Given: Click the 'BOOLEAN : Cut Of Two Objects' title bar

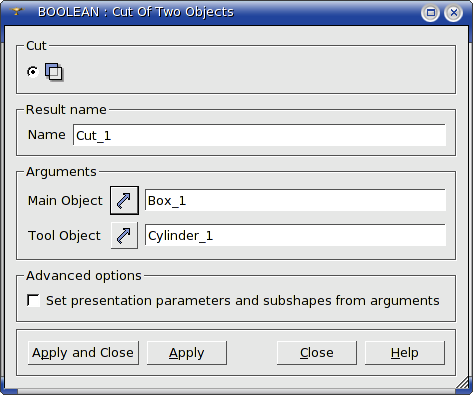Looking at the screenshot, I should click(136, 12).
